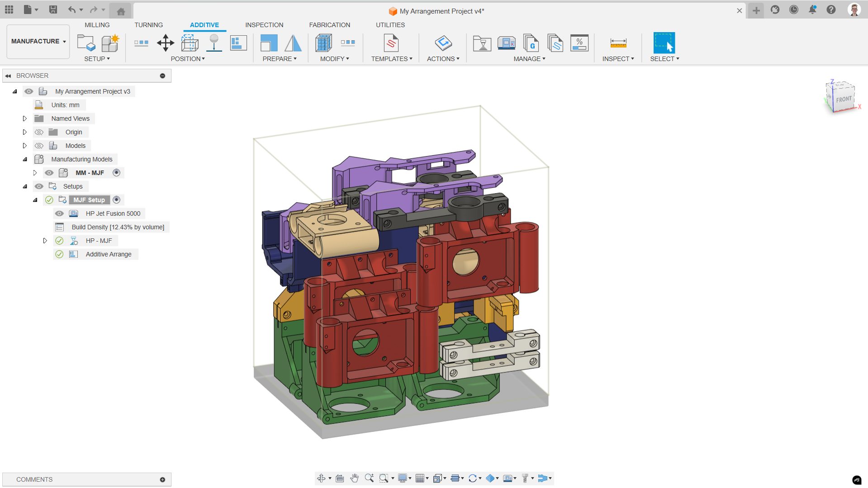Switch to the INSPECTION tab
This screenshot has width=868, height=488.
pos(264,25)
